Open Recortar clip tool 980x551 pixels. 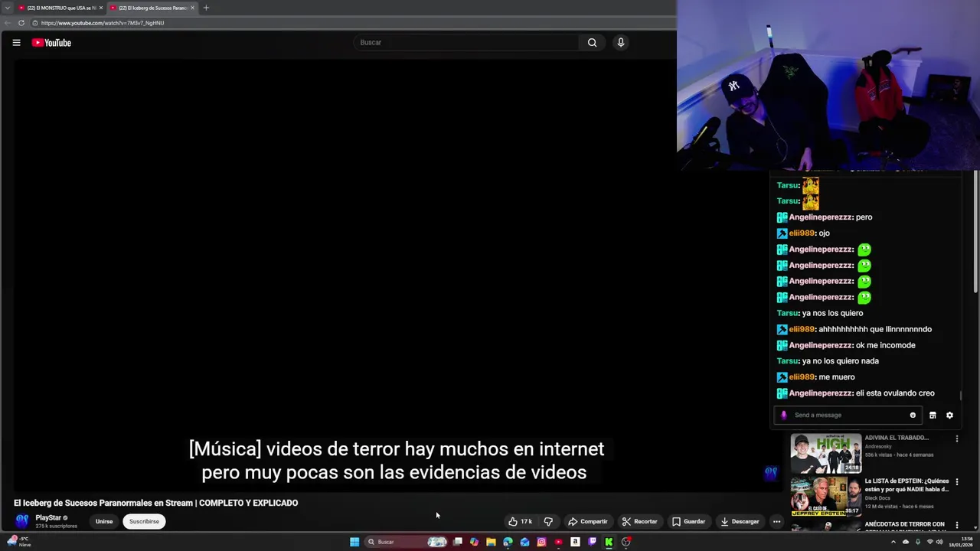coord(640,521)
